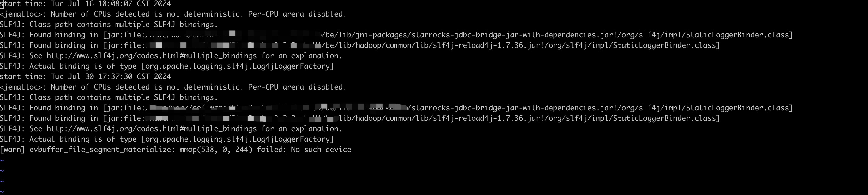The width and height of the screenshot is (868, 195).
Task: Click the first 'Class path contains multiple' line
Action: pos(109,25)
